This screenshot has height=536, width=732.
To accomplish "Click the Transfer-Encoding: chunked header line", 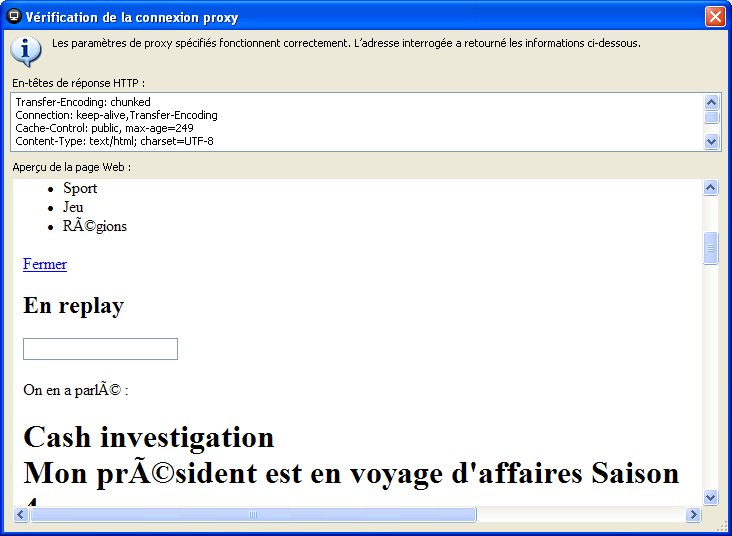I will 83,102.
